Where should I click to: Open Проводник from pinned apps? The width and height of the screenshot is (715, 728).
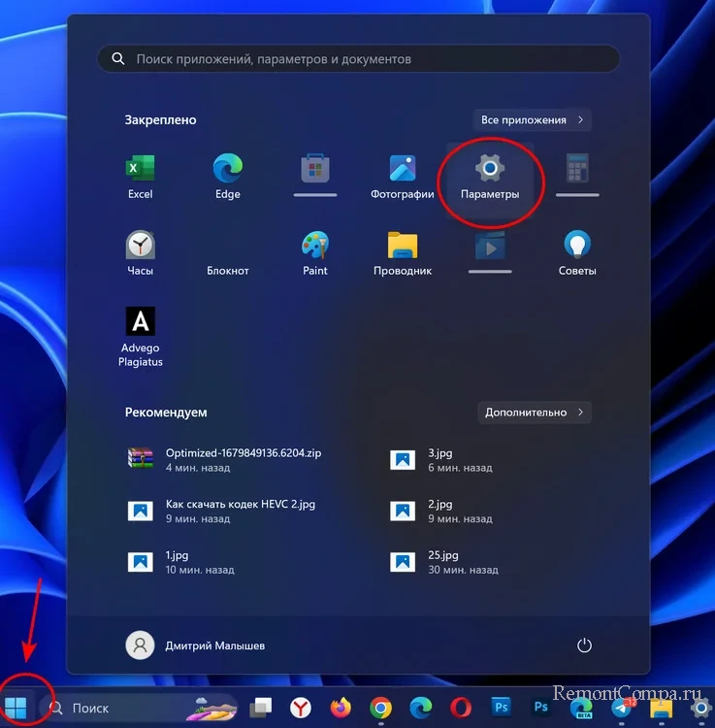tap(403, 253)
